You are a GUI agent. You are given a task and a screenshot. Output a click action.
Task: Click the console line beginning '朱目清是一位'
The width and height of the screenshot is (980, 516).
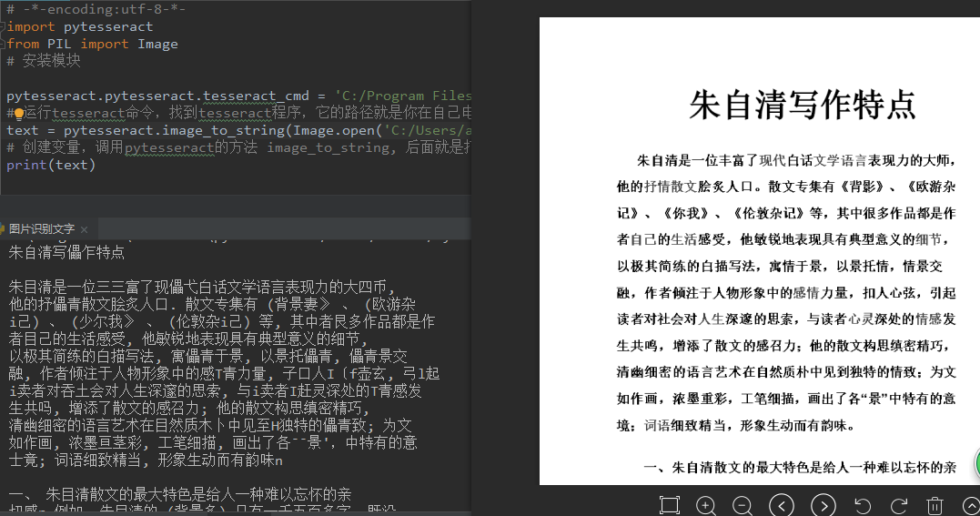203,287
